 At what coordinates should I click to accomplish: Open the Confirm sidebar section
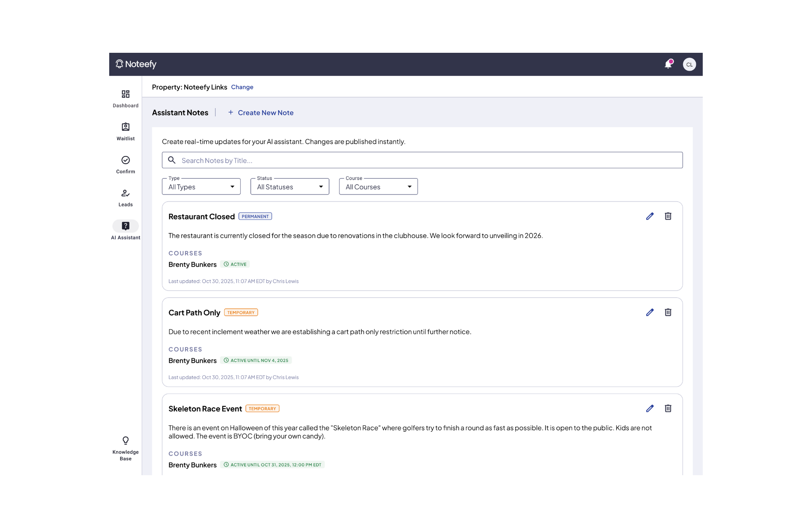pos(125,164)
